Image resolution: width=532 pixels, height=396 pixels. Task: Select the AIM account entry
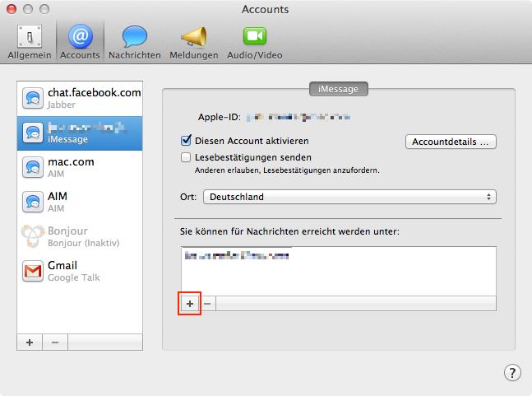[x=80, y=202]
